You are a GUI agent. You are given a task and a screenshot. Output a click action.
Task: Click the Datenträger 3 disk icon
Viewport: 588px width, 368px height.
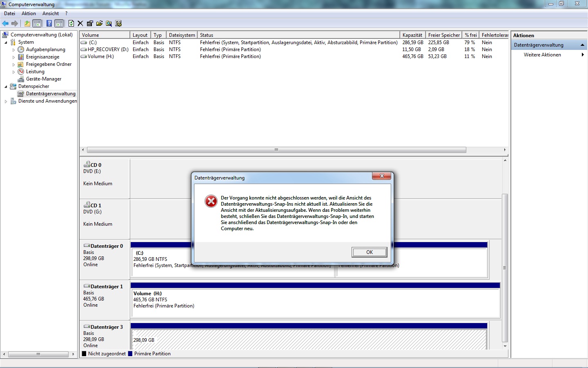87,327
